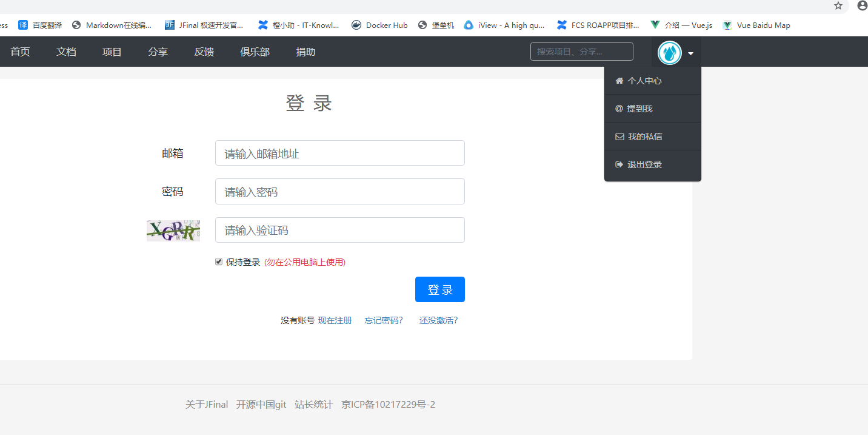The width and height of the screenshot is (868, 435).
Task: Open the Chrome profile account icon
Action: (862, 6)
